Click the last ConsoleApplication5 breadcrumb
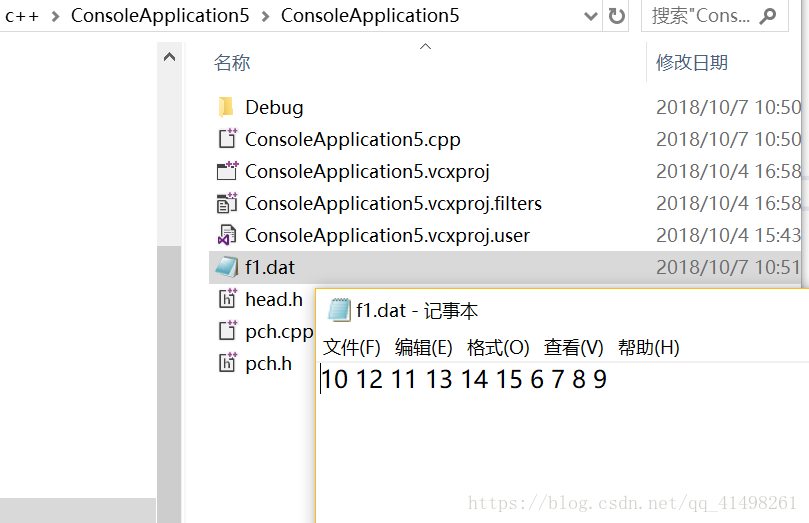 tap(370, 15)
